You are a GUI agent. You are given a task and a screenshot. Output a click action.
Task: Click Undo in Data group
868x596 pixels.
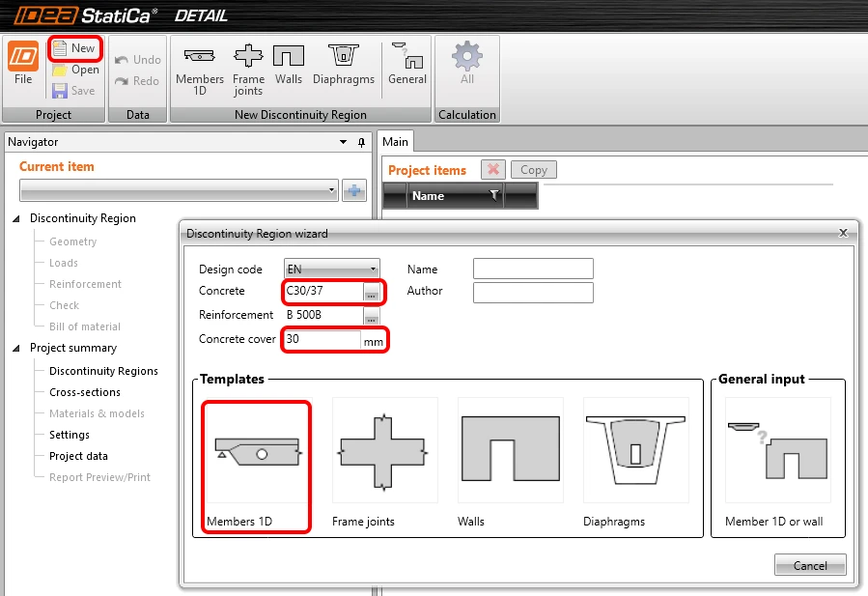[138, 60]
